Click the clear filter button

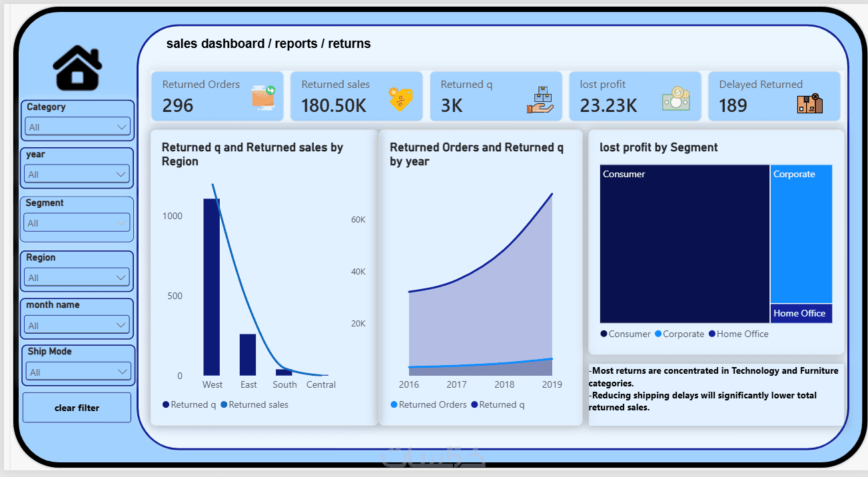(x=77, y=408)
